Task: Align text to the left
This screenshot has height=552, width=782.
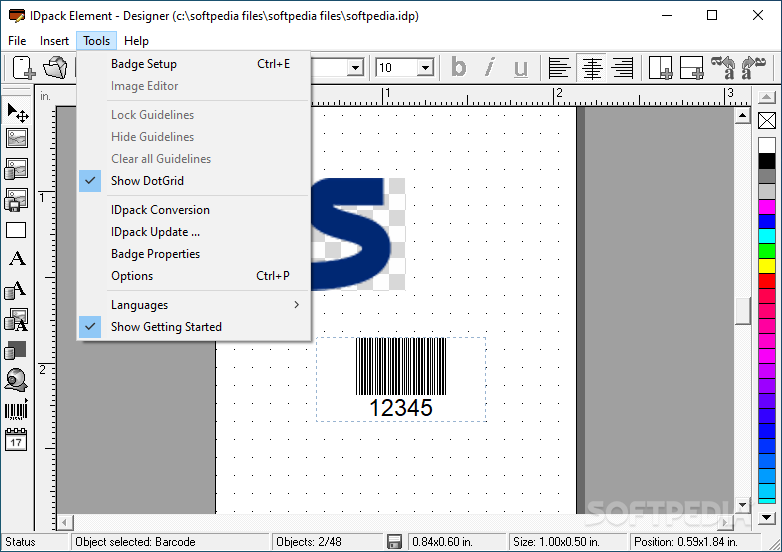Action: pyautogui.click(x=559, y=67)
